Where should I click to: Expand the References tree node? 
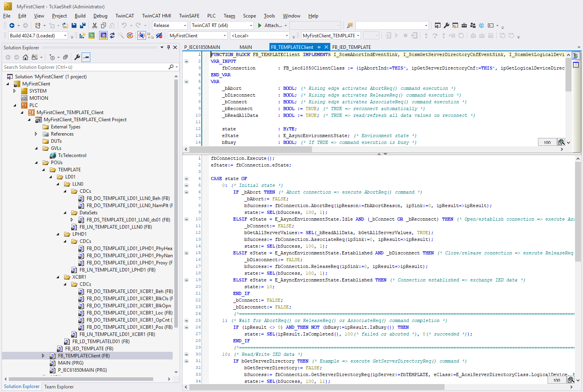pyautogui.click(x=36, y=134)
